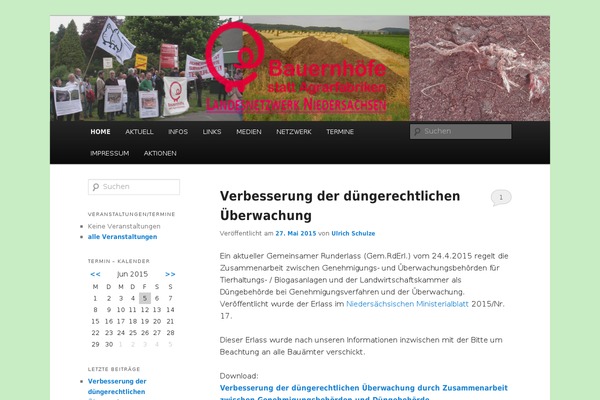Open sidebar recent post Verbesserung der düngerechtlichen
The width and height of the screenshot is (600, 400).
pyautogui.click(x=117, y=389)
